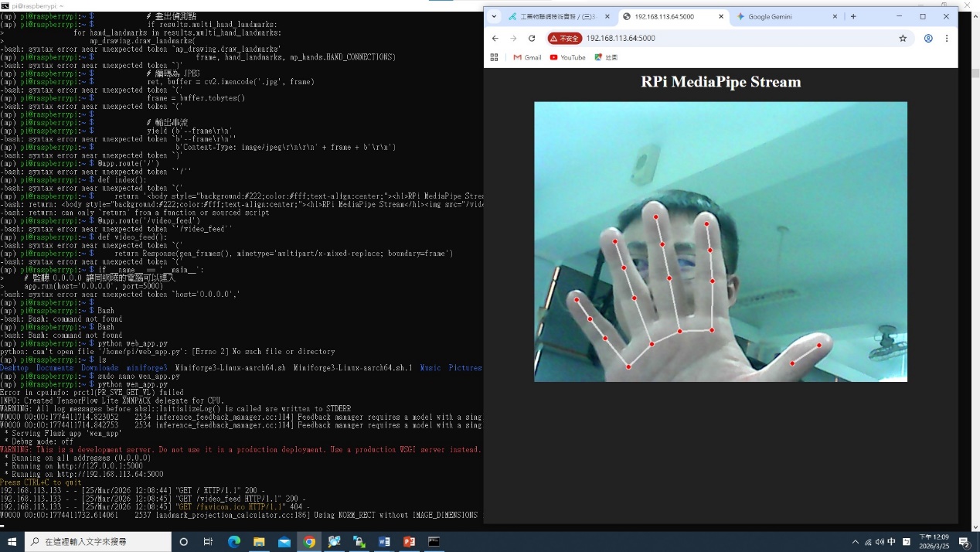This screenshot has height=552, width=980.
Task: Open the volume control in system tray
Action: tap(880, 542)
